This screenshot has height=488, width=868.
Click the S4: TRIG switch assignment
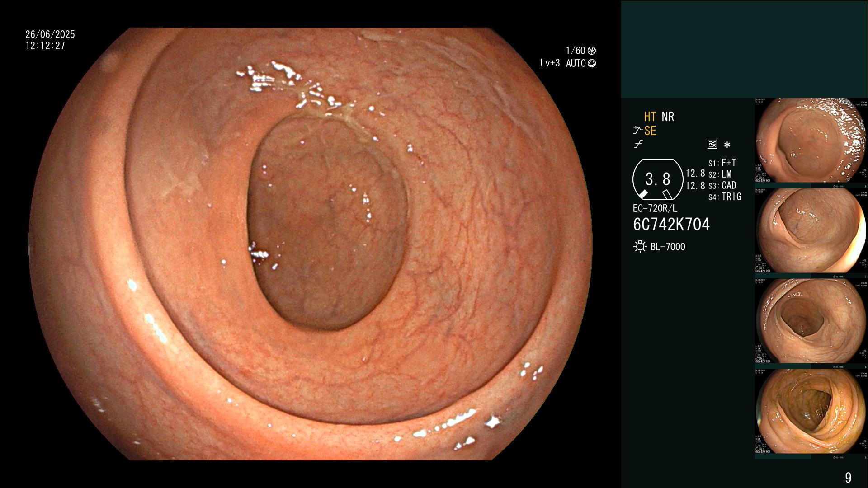[x=725, y=197]
